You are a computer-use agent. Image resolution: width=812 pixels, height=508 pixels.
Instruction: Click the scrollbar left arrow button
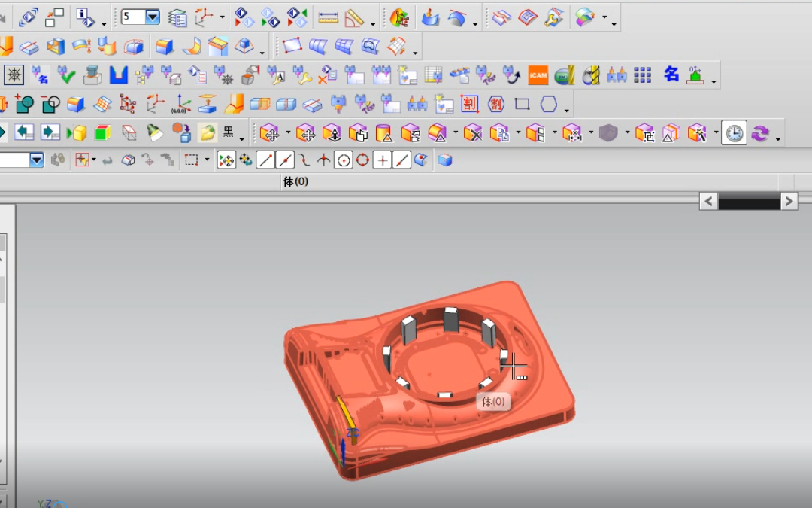[x=708, y=201]
